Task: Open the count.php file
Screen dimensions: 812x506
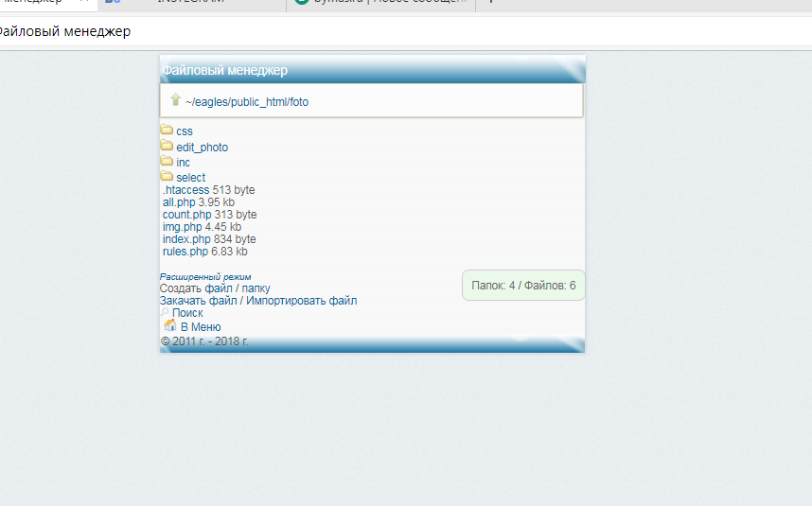Action: [x=186, y=215]
